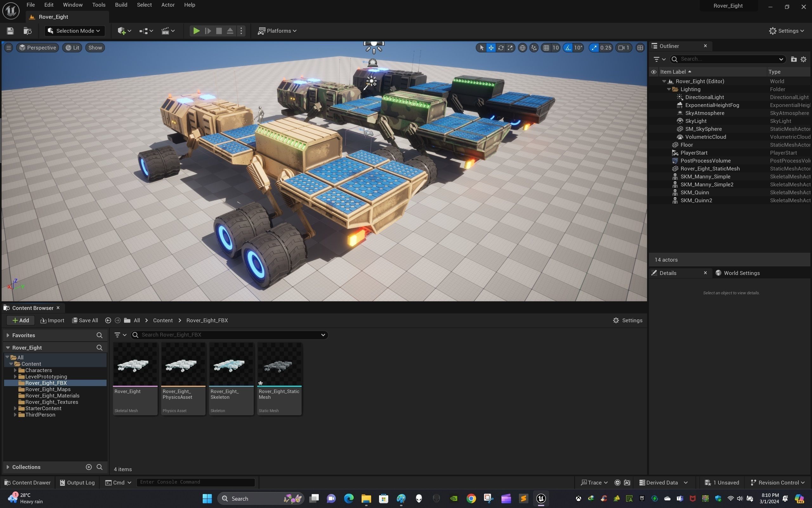Click the Skip frame play button
Viewport: 812px width, 508px height.
coord(208,31)
